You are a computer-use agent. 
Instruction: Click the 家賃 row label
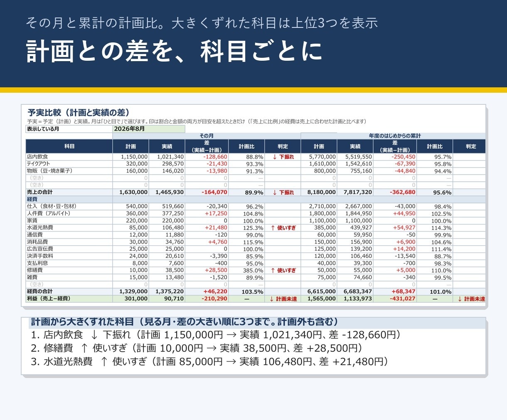click(69, 220)
